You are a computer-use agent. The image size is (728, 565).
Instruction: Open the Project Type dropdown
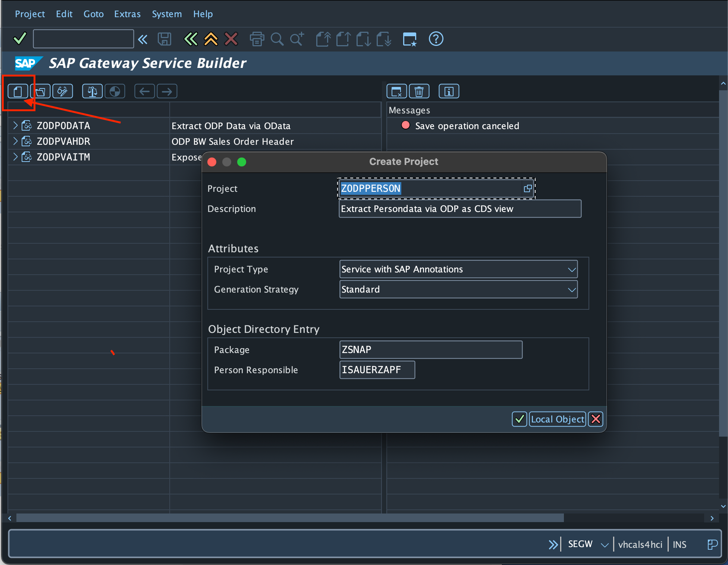tap(571, 269)
